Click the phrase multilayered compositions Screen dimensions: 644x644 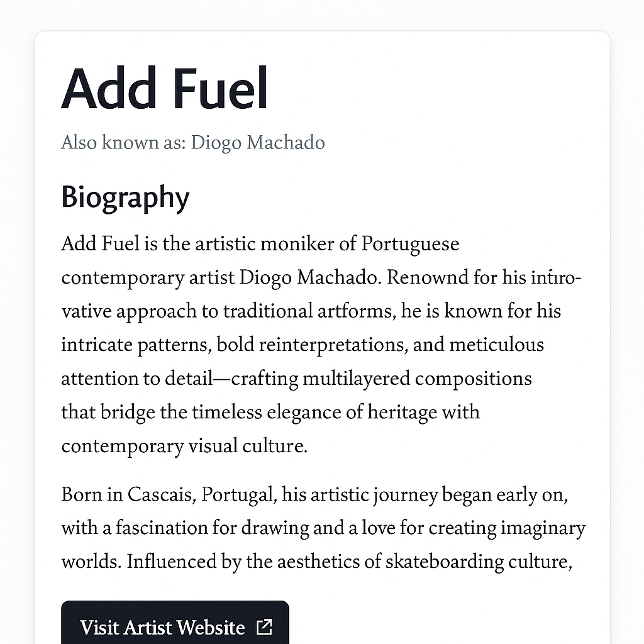[x=418, y=379]
